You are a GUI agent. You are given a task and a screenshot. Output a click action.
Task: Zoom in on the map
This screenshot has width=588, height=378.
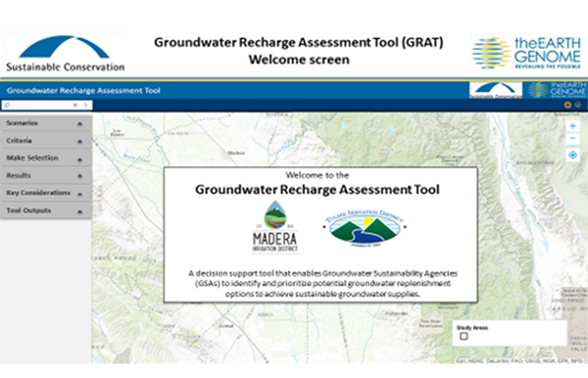point(572,126)
